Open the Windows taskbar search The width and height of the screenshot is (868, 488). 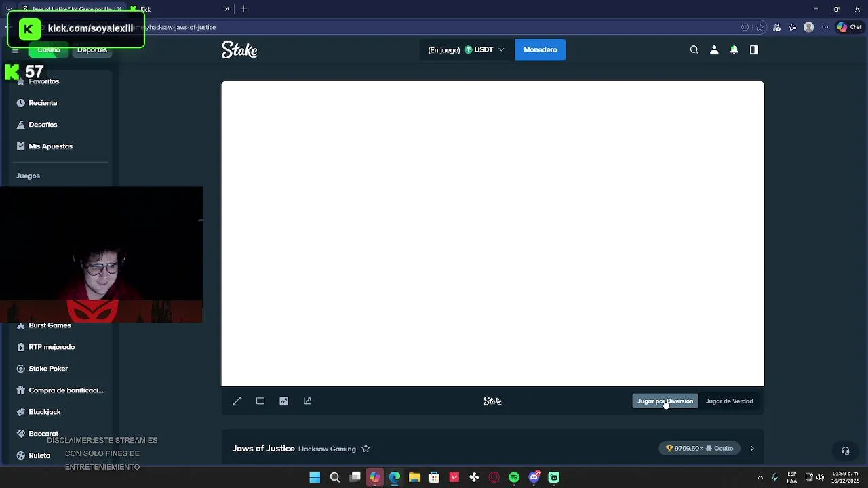pyautogui.click(x=334, y=477)
